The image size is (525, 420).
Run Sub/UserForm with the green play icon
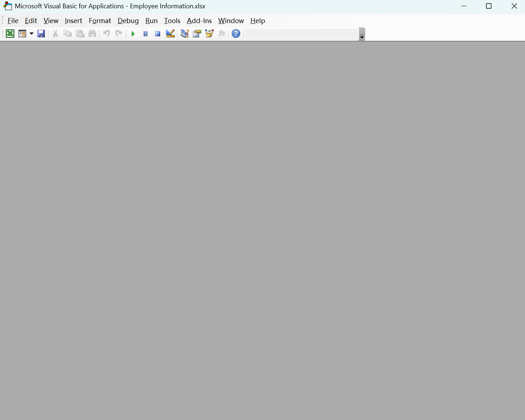133,34
